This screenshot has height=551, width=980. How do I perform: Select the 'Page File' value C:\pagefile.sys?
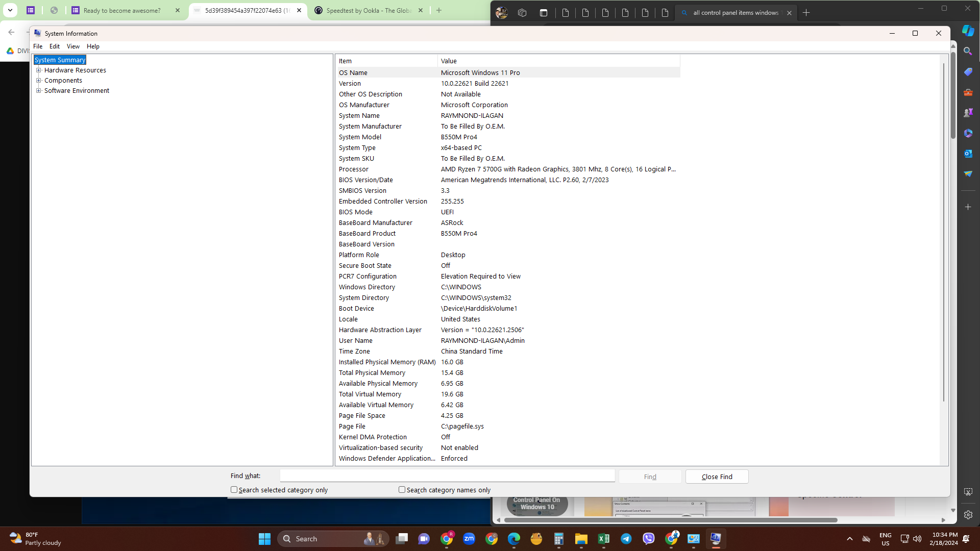click(x=462, y=427)
